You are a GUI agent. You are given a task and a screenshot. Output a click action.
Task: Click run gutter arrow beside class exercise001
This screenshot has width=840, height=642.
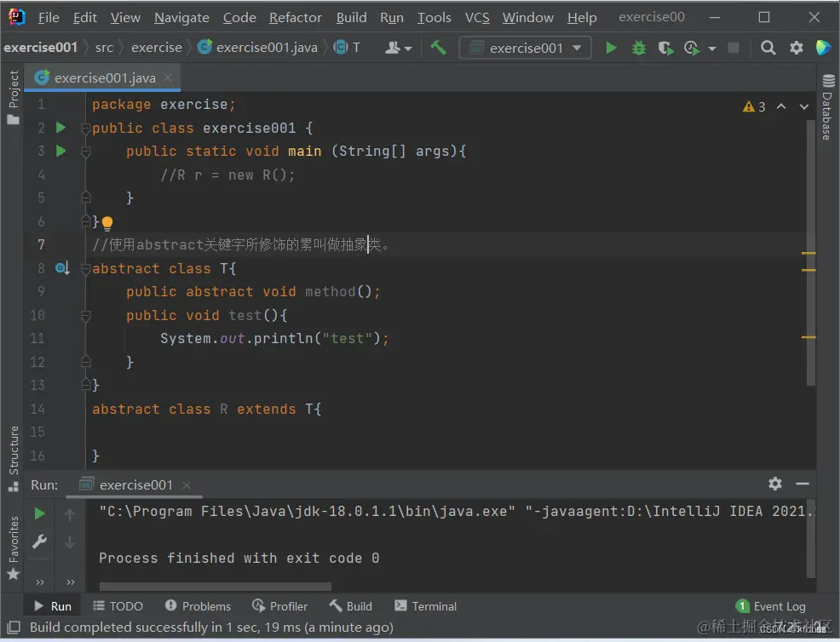click(x=61, y=128)
